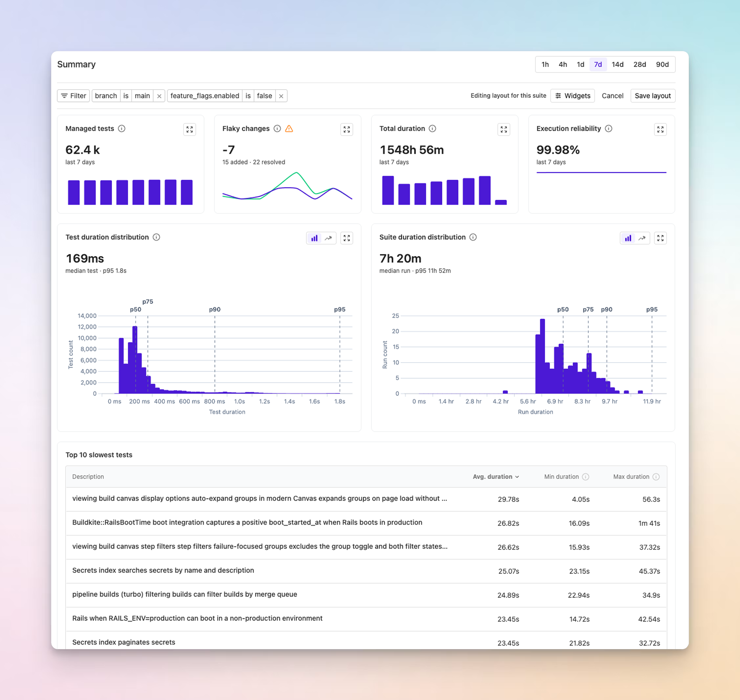Expand the Flaky changes widget
Screen dimensions: 740x700
coord(346,130)
